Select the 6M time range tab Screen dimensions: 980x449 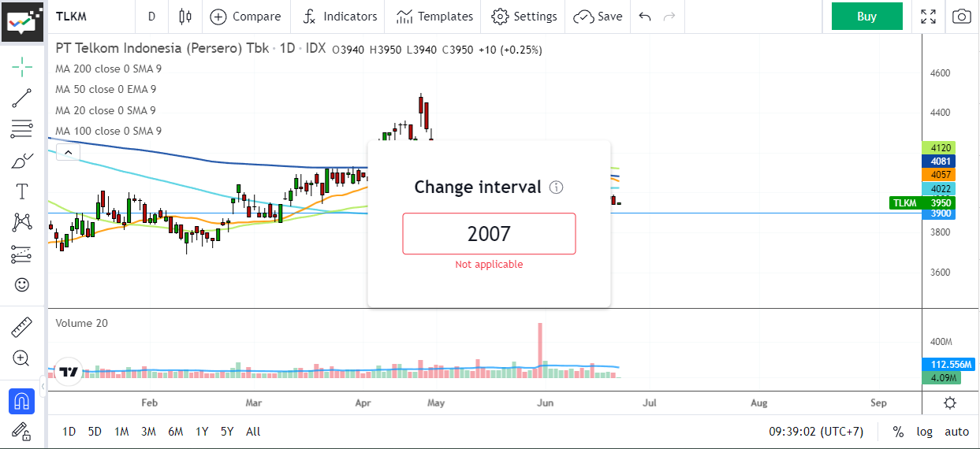click(175, 432)
